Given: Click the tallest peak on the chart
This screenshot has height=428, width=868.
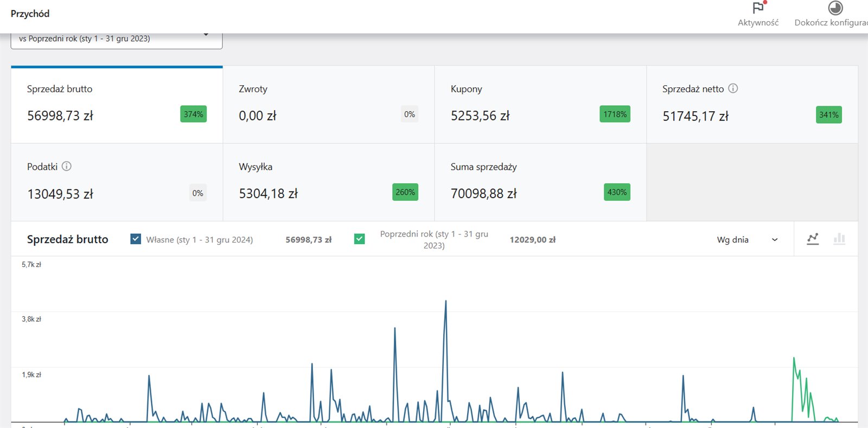Looking at the screenshot, I should (x=446, y=302).
